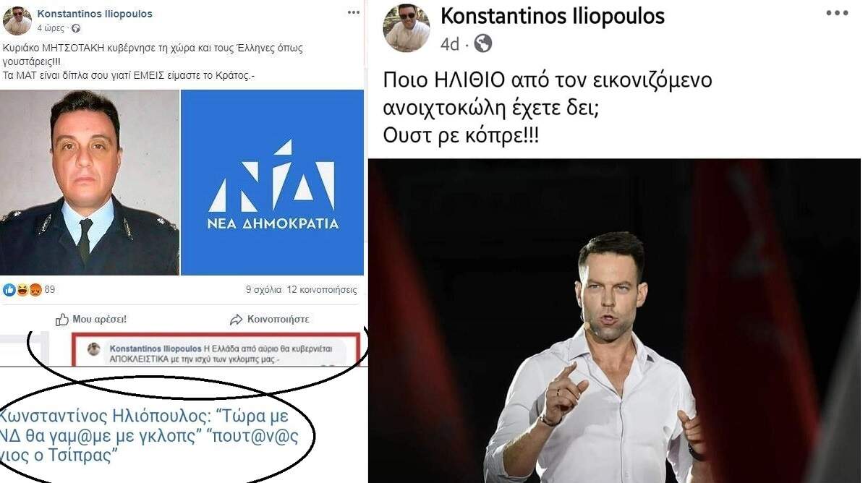Click the blue thumbs-up reaction icon near 89

tap(9, 290)
